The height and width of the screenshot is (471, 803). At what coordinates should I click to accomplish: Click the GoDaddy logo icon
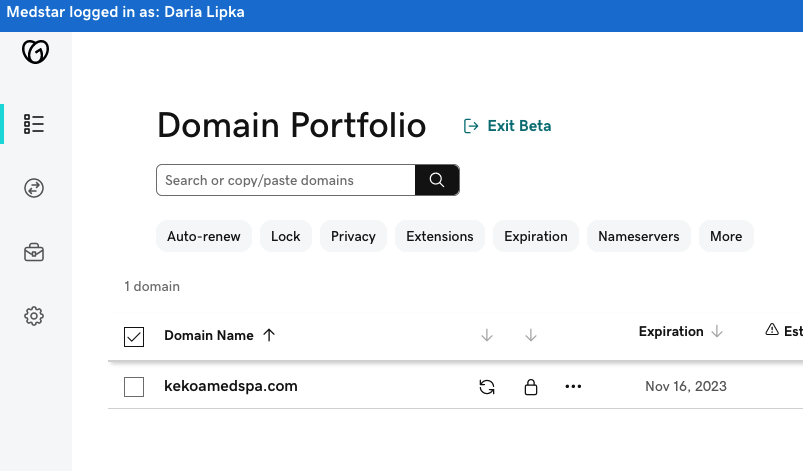pos(35,52)
